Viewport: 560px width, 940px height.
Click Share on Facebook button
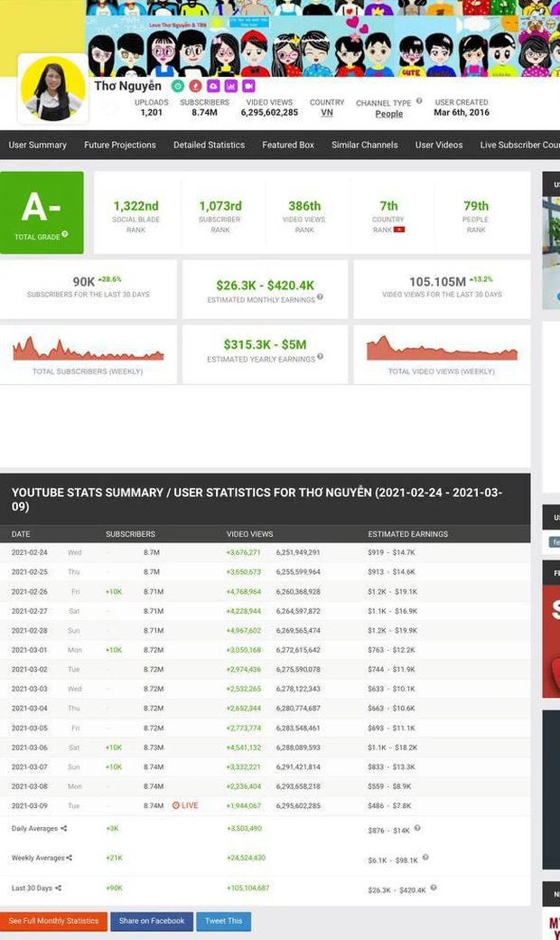[x=152, y=921]
